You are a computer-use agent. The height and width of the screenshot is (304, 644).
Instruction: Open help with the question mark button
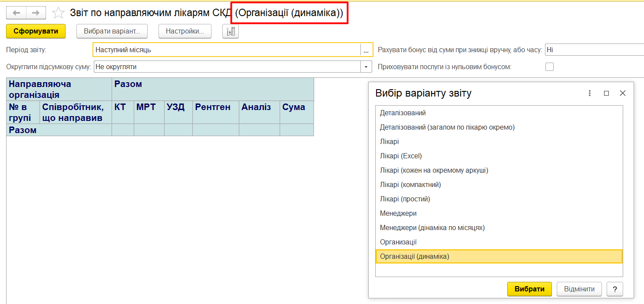pos(614,289)
